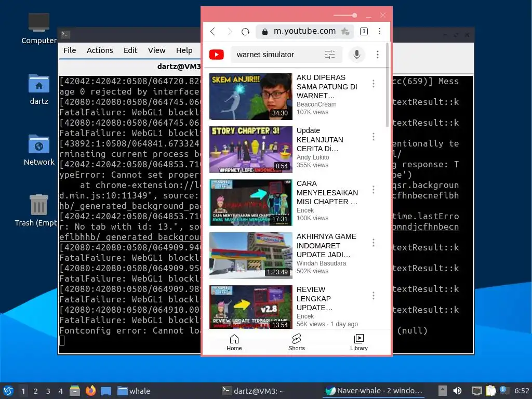Launch Firefox from the taskbar

pos(90,391)
